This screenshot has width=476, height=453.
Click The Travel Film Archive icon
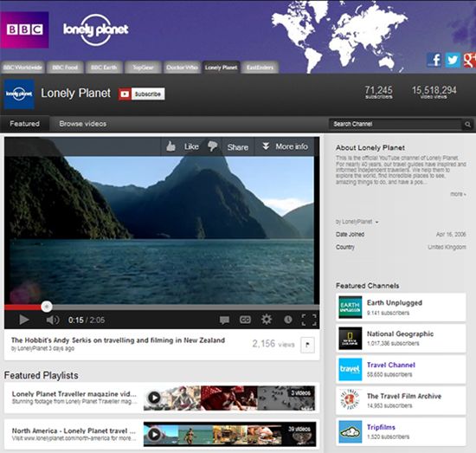point(351,400)
